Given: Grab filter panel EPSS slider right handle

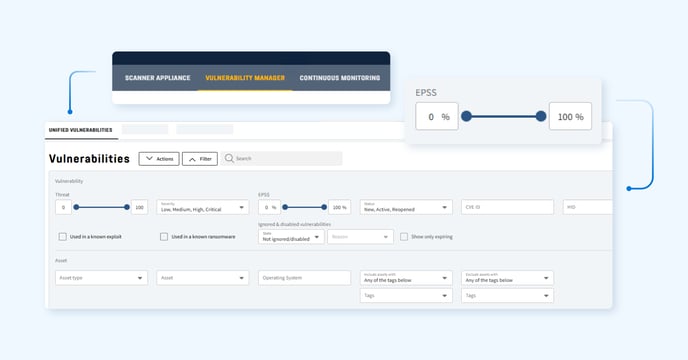Looking at the screenshot, I should 324,207.
